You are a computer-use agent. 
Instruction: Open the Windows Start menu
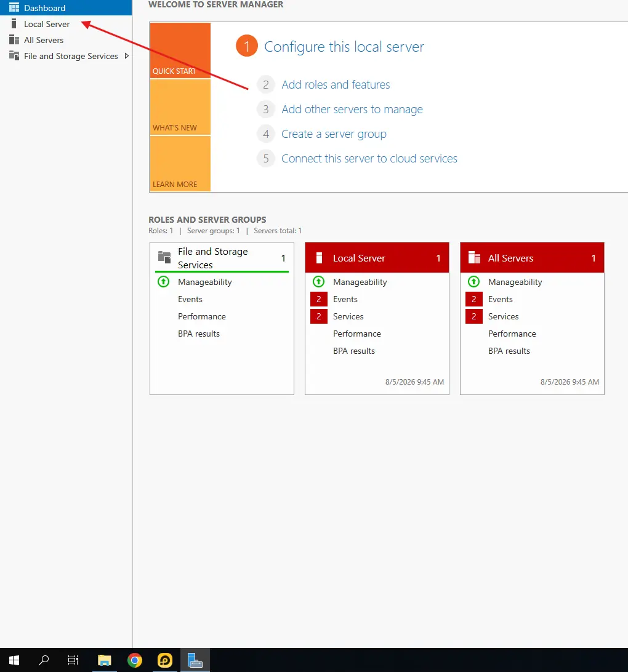pyautogui.click(x=14, y=660)
